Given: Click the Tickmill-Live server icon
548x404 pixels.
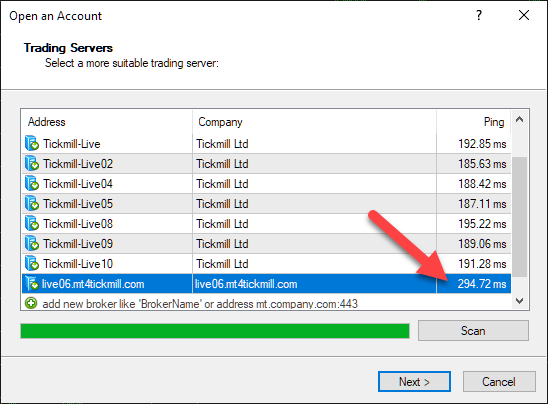Looking at the screenshot, I should point(32,144).
